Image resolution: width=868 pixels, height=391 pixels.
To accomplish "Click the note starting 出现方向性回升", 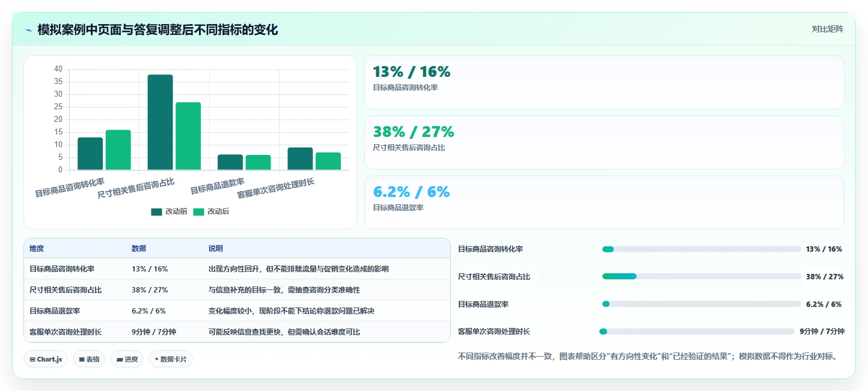I will (x=298, y=269).
